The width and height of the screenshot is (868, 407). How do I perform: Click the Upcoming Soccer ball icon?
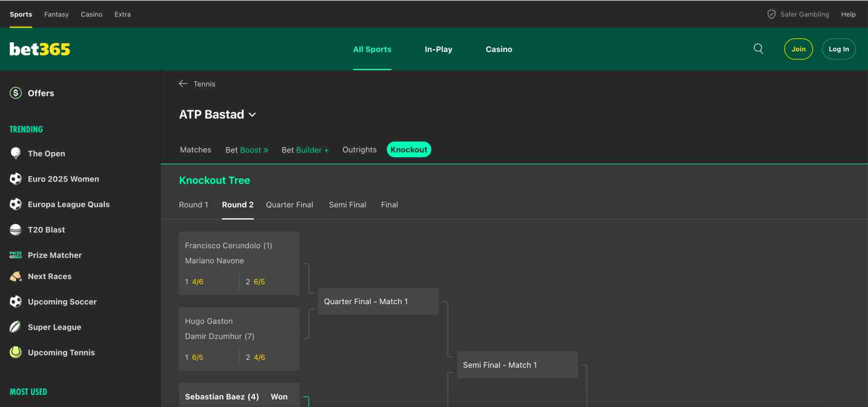point(16,302)
